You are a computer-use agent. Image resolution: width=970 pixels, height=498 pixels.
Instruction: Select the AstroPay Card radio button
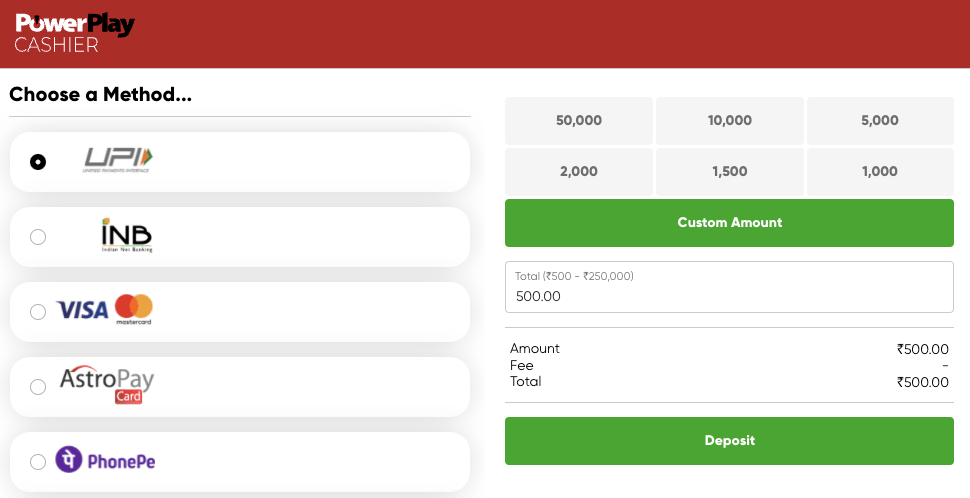pos(38,387)
